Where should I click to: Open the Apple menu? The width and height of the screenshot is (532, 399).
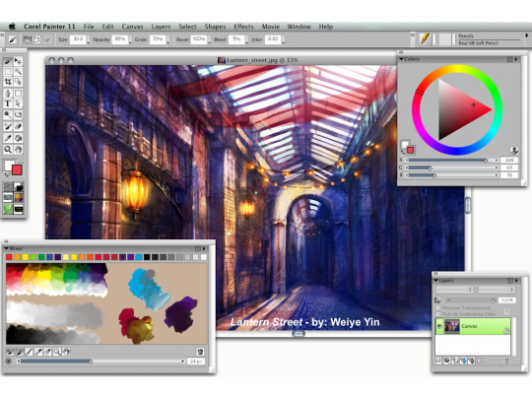tap(13, 27)
